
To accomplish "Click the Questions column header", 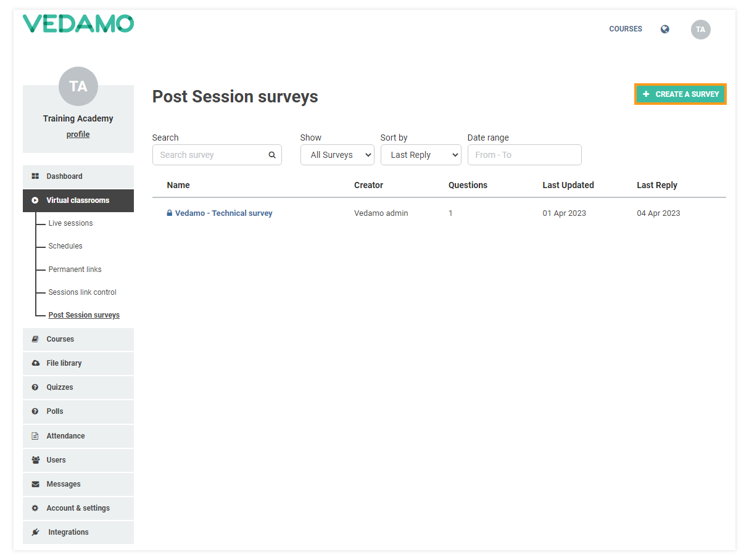I will [468, 185].
